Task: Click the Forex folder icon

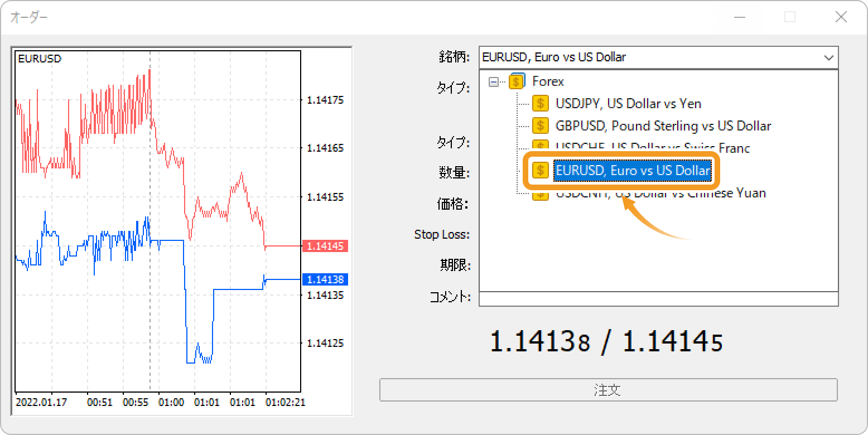Action: coord(517,81)
